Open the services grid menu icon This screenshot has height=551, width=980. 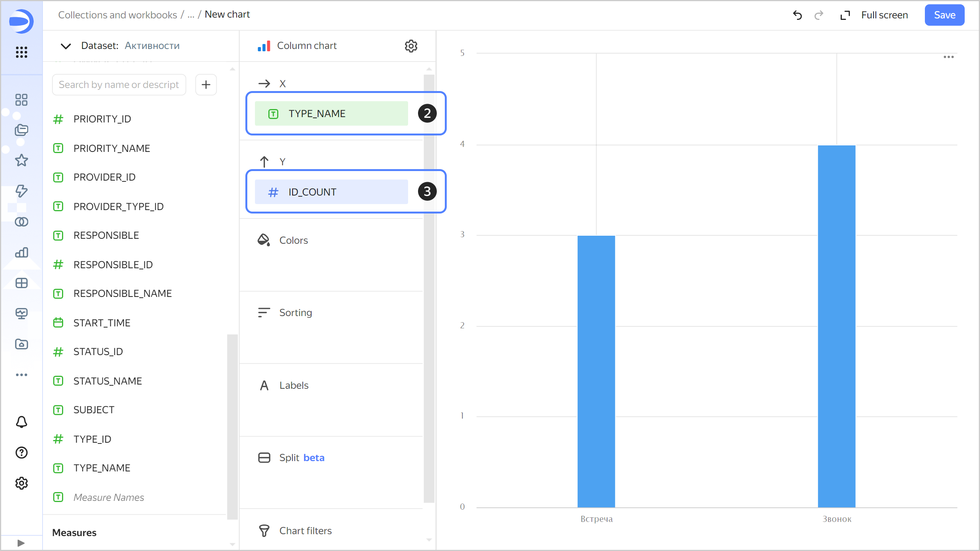tap(21, 52)
